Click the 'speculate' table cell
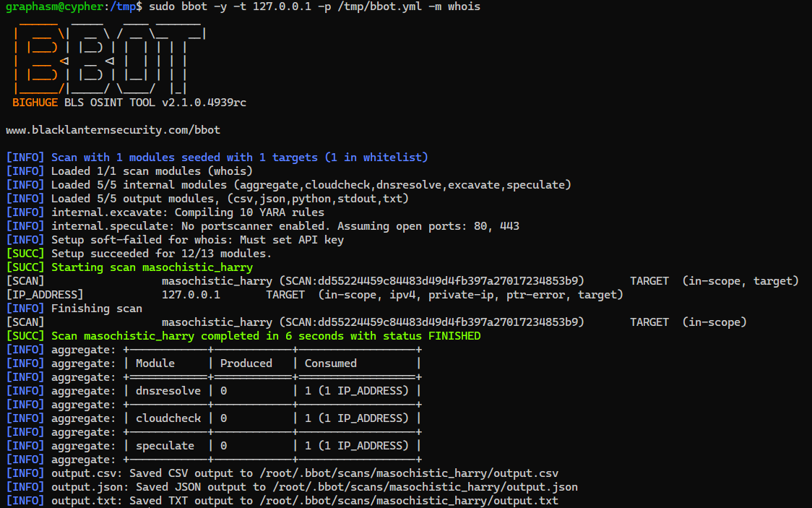Viewport: 812px width, 508px height. 165,446
